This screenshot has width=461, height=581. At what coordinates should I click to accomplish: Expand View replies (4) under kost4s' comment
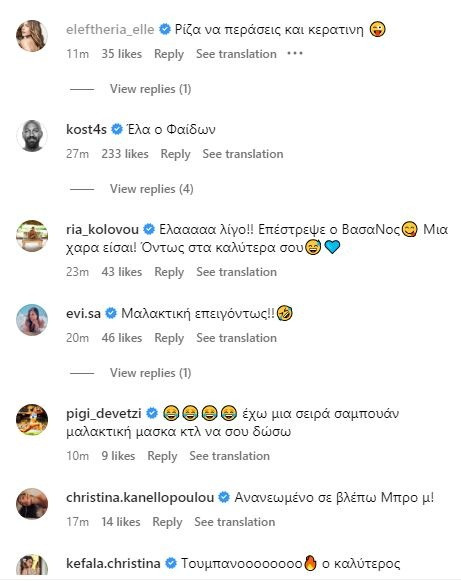click(152, 189)
